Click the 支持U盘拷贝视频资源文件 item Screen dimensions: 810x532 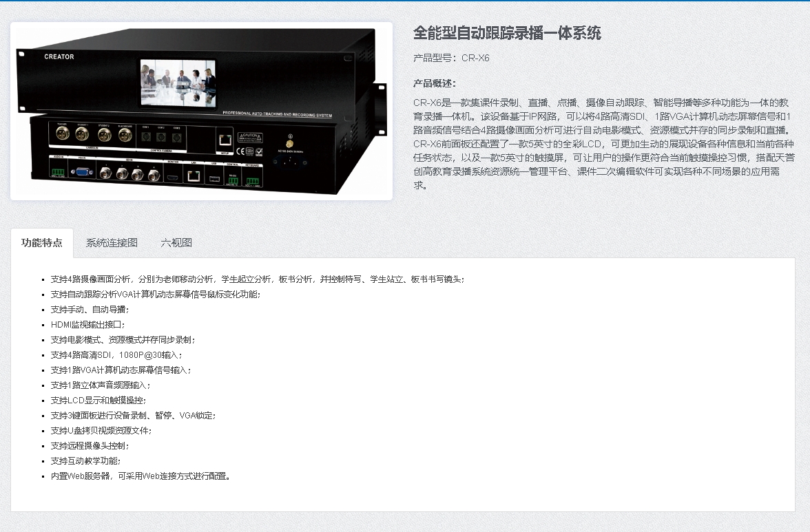101,430
